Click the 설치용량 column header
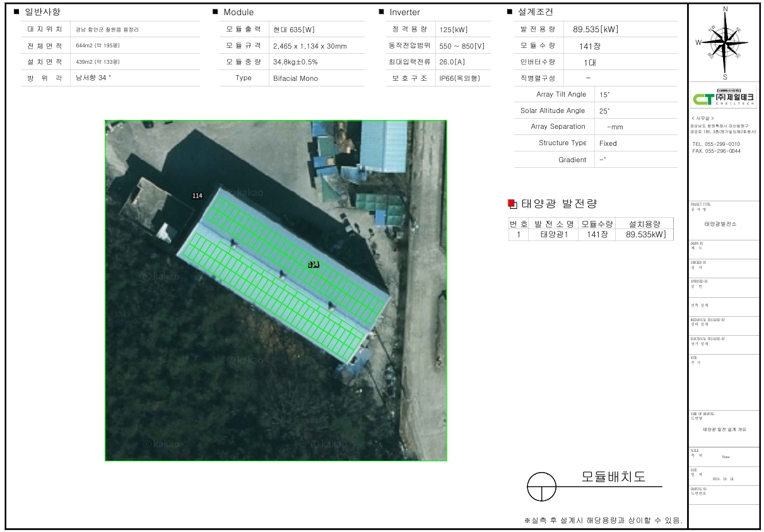 pyautogui.click(x=644, y=223)
